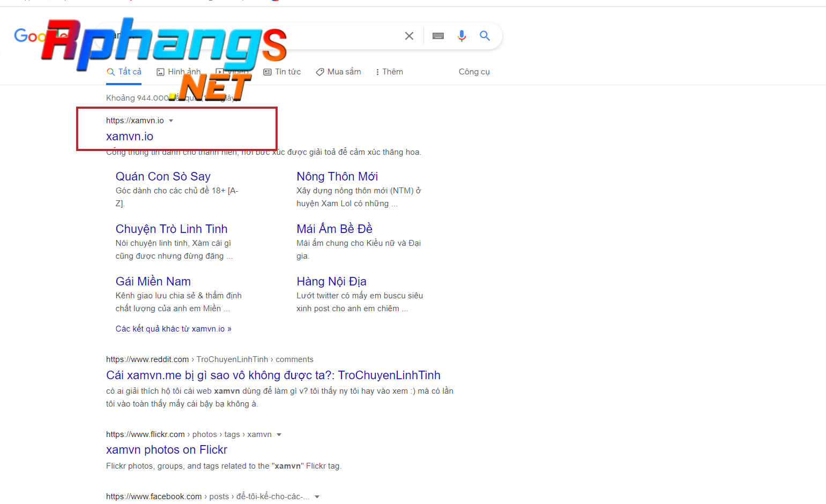Clear the search box with the X icon

[409, 36]
